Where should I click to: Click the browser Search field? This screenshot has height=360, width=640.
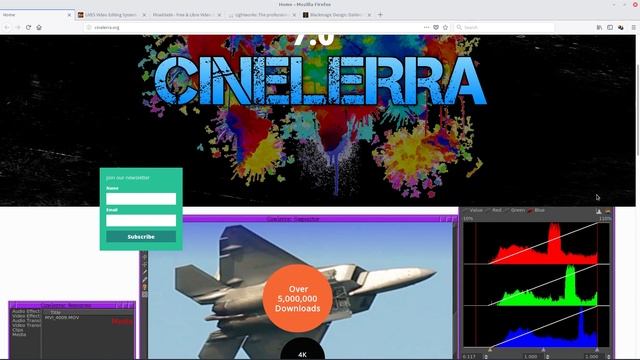(x=504, y=27)
